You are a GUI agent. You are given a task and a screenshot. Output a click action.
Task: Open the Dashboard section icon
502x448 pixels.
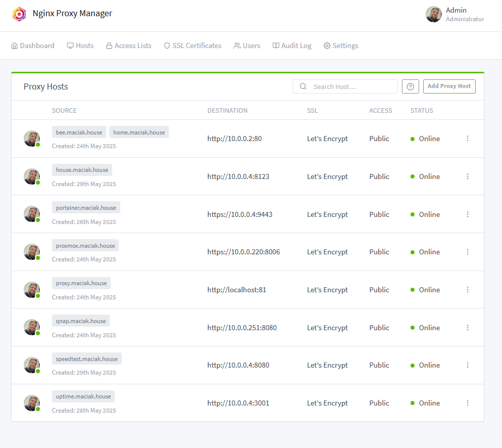coord(15,45)
